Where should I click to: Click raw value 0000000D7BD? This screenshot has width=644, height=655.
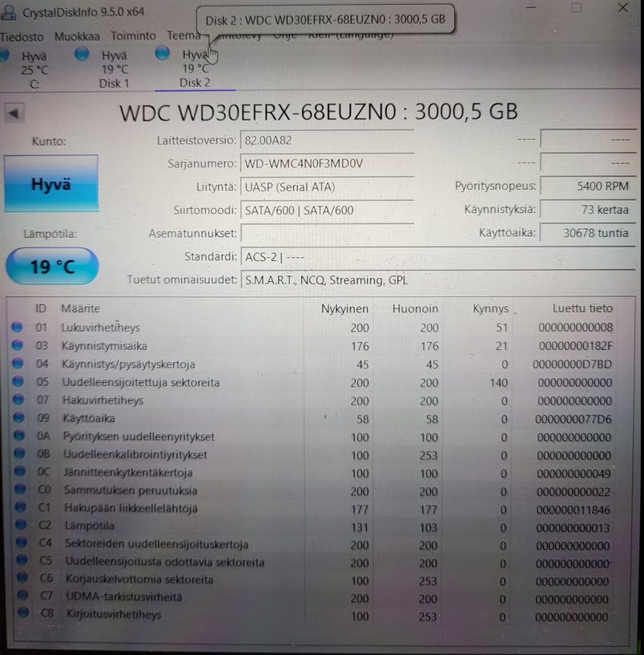[x=572, y=364]
